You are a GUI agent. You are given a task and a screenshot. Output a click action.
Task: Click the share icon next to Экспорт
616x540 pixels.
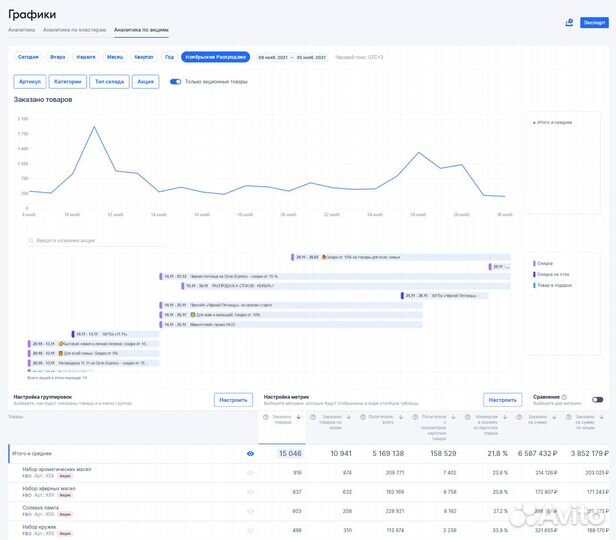[569, 22]
